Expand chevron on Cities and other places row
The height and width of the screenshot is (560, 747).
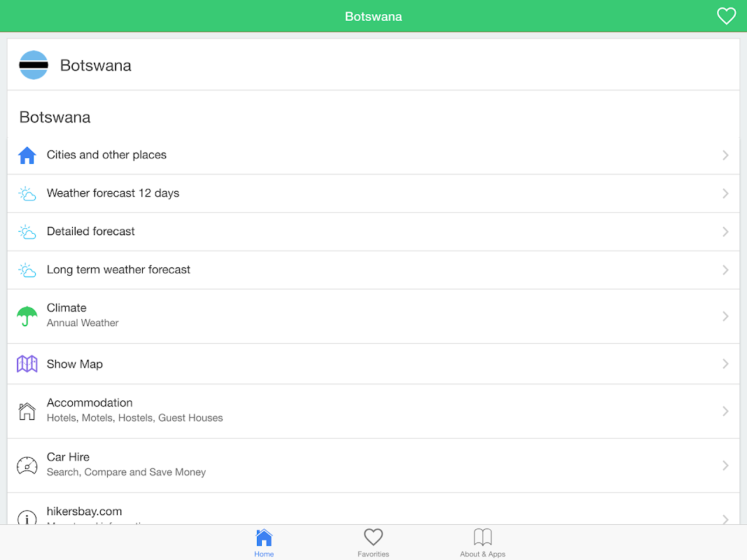[x=725, y=155]
